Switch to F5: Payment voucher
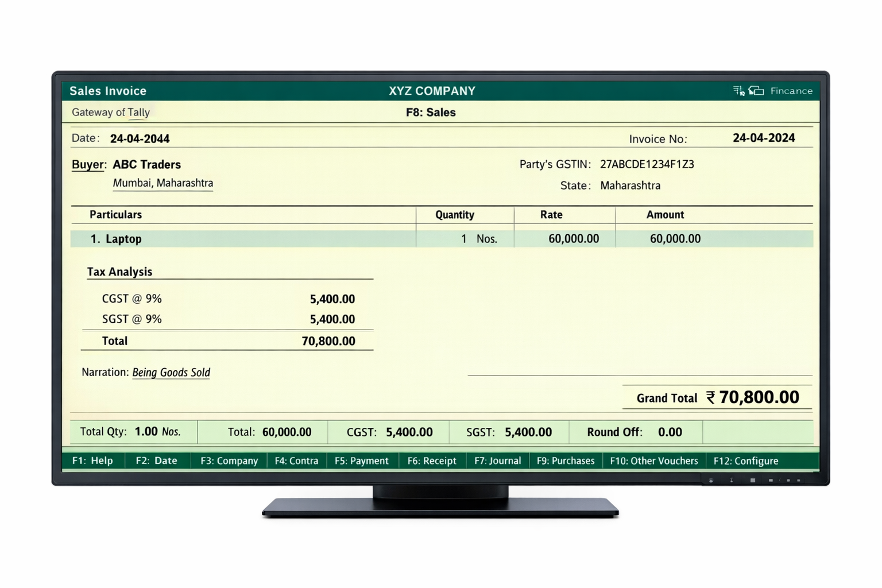This screenshot has width=882, height=588. [362, 461]
